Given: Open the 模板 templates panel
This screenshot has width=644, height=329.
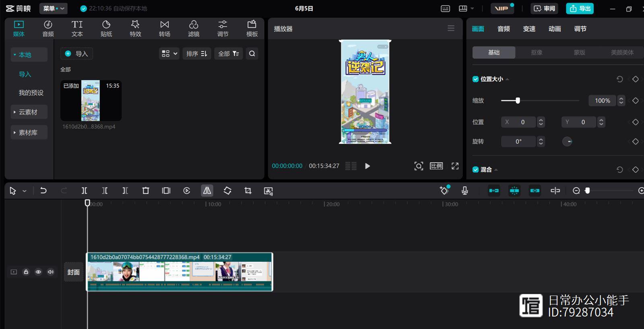Looking at the screenshot, I should click(252, 29).
